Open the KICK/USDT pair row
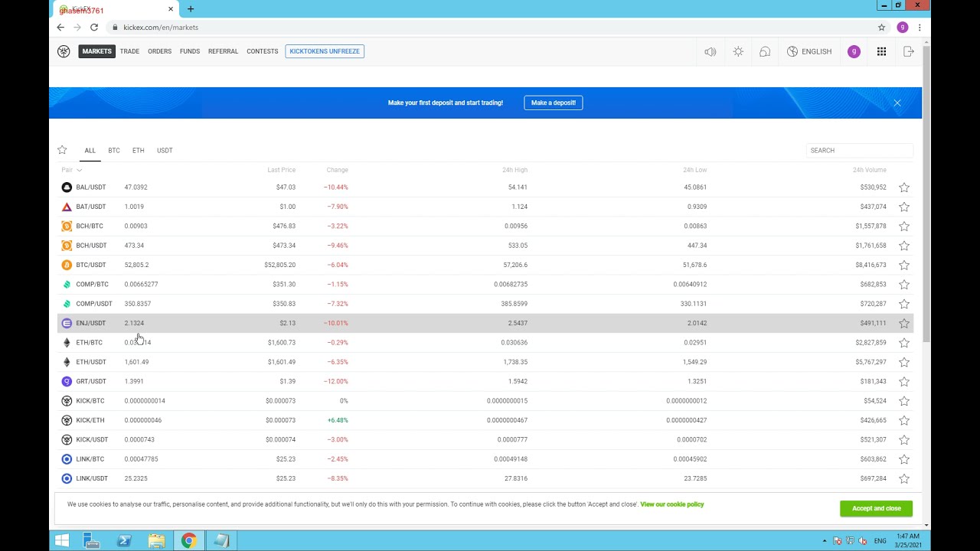 (x=485, y=439)
